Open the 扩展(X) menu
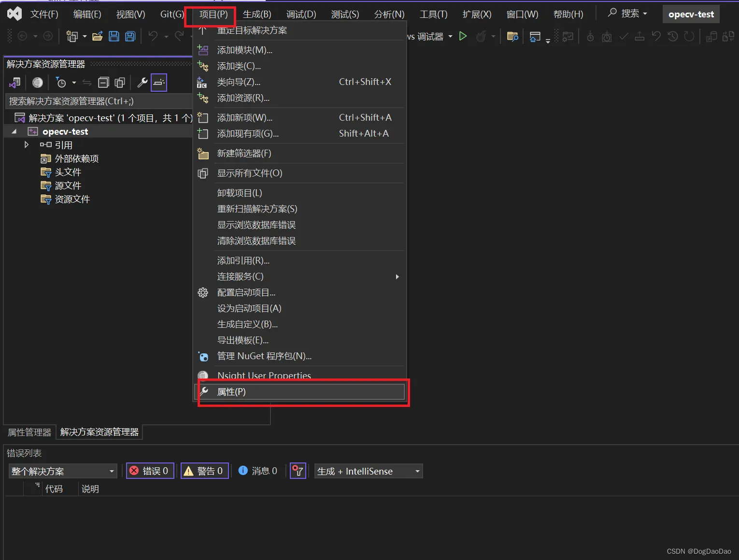739x560 pixels. point(477,14)
